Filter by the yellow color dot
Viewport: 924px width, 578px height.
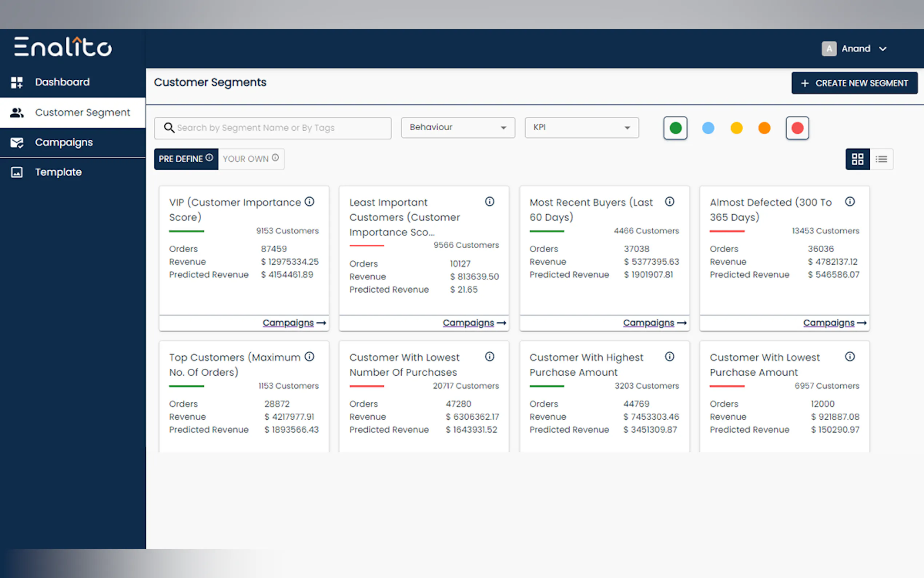click(x=736, y=128)
